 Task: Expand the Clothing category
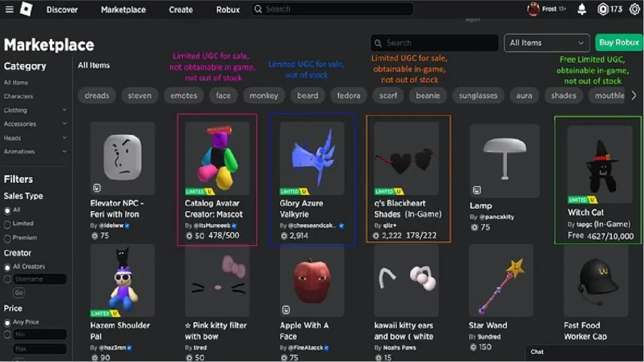[x=65, y=110]
